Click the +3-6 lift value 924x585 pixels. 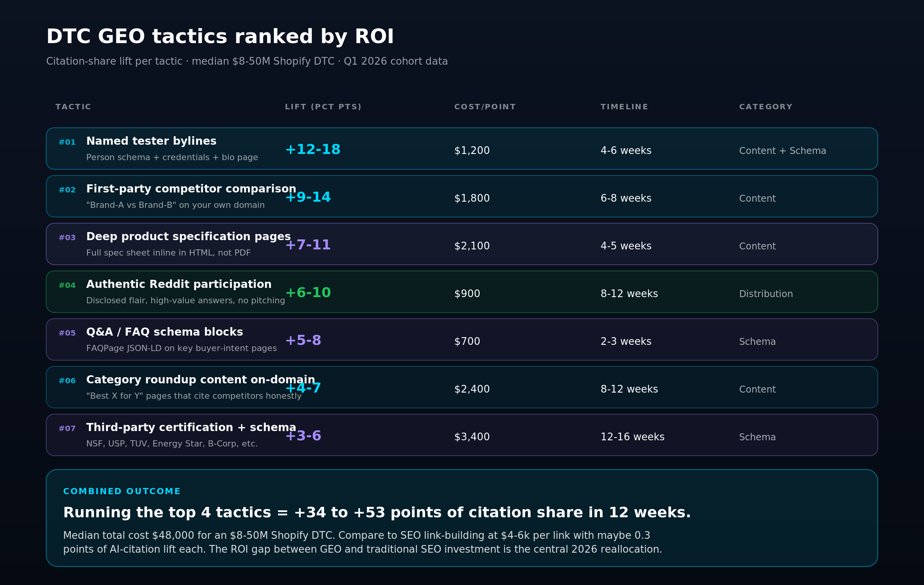click(303, 436)
